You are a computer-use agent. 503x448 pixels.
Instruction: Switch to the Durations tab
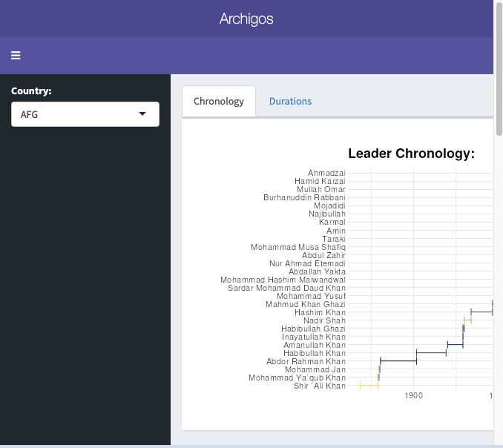[290, 102]
